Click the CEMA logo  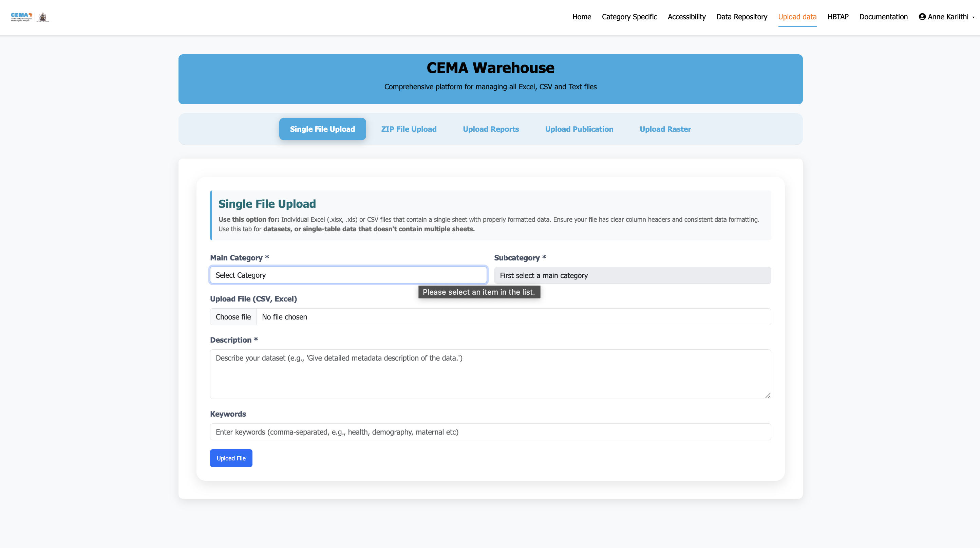click(x=21, y=16)
